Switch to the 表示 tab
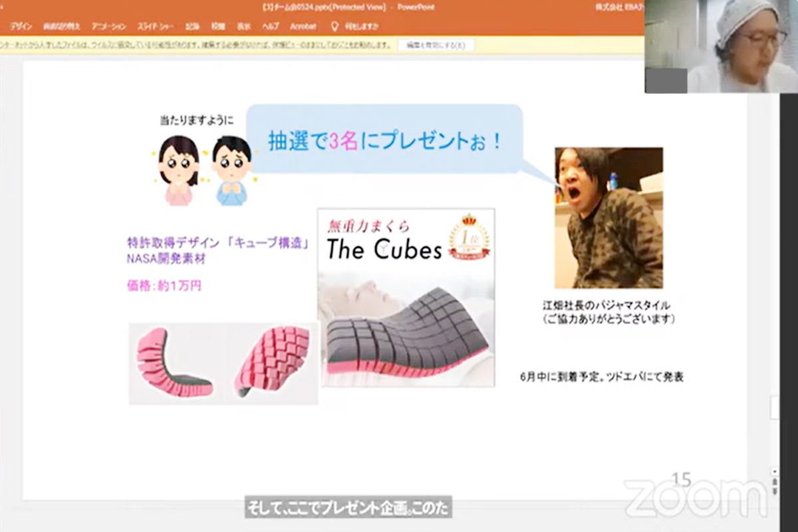Screen dimensions: 798x532 pyautogui.click(x=243, y=27)
